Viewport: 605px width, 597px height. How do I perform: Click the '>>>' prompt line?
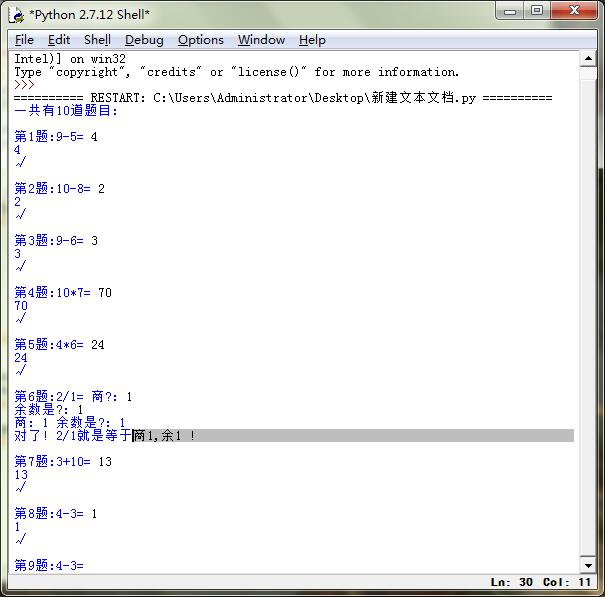pyautogui.click(x=24, y=85)
